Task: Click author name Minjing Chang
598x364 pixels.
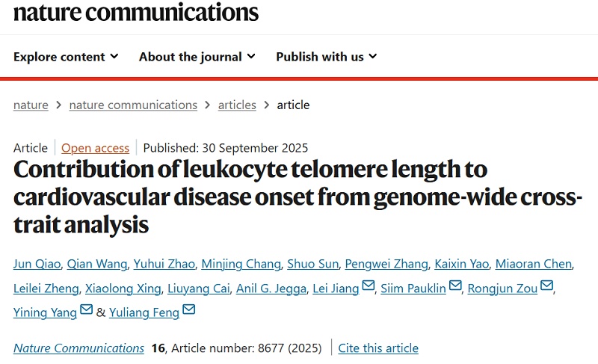Action: (241, 264)
